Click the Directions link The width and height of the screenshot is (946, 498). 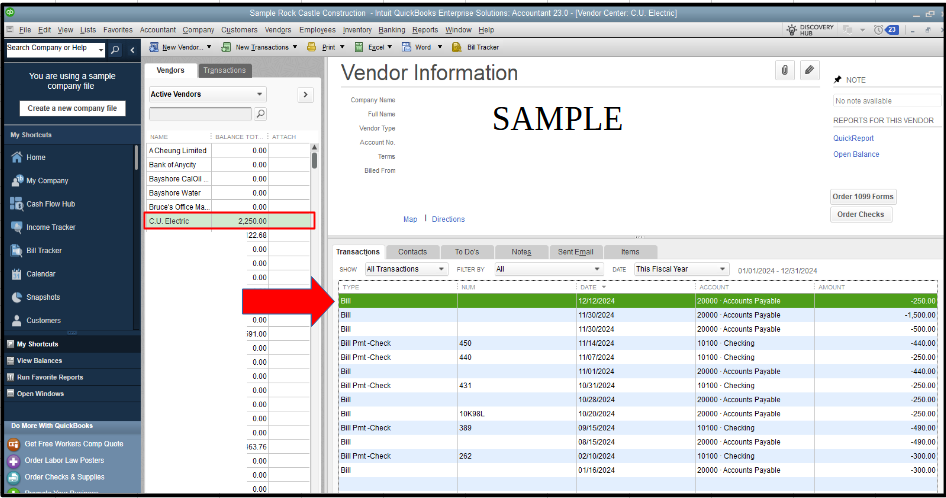(448, 219)
